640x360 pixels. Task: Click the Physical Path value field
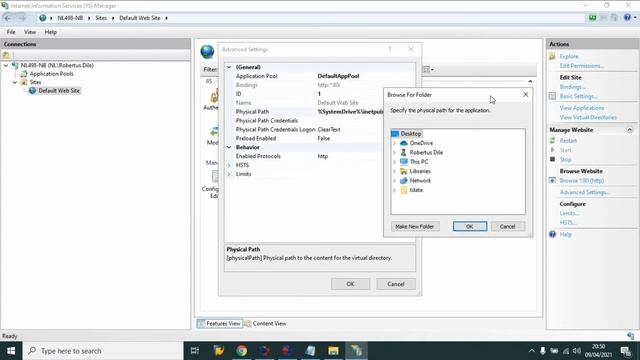tap(350, 111)
